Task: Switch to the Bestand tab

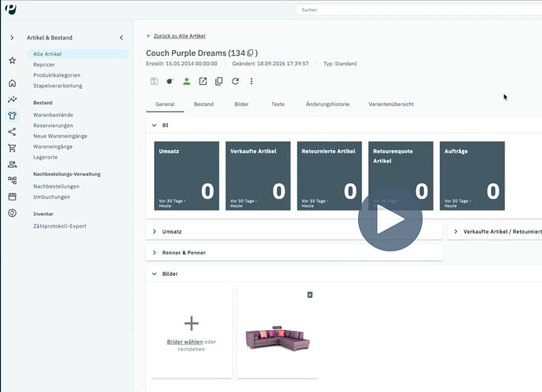Action: pos(203,104)
